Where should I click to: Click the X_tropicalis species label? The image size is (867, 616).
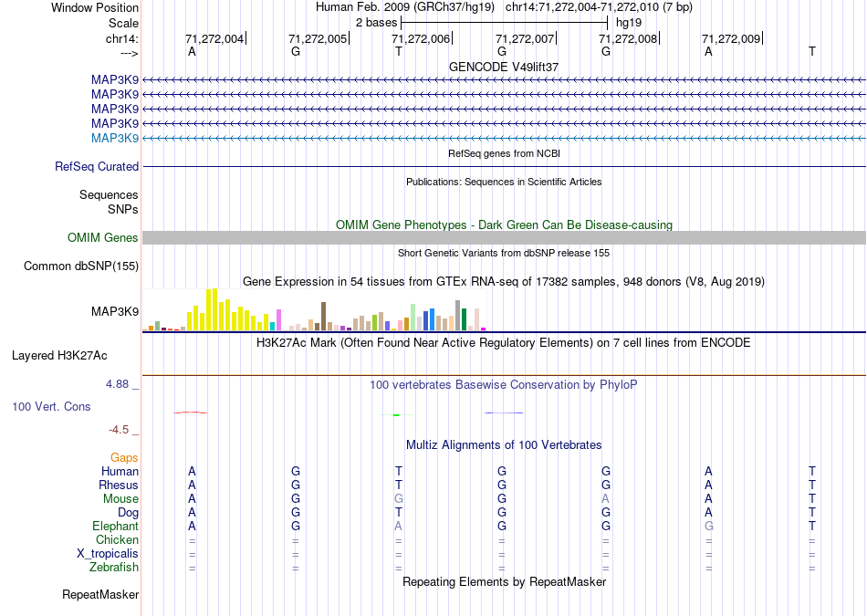click(x=108, y=554)
